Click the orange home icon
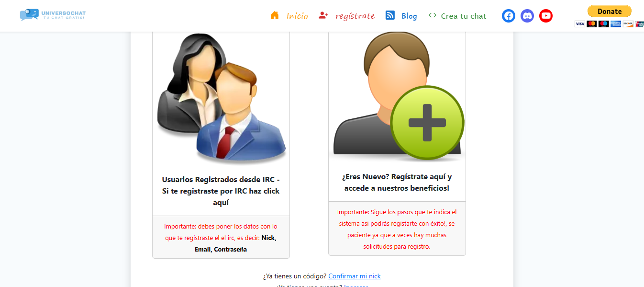The image size is (644, 287). click(x=275, y=15)
